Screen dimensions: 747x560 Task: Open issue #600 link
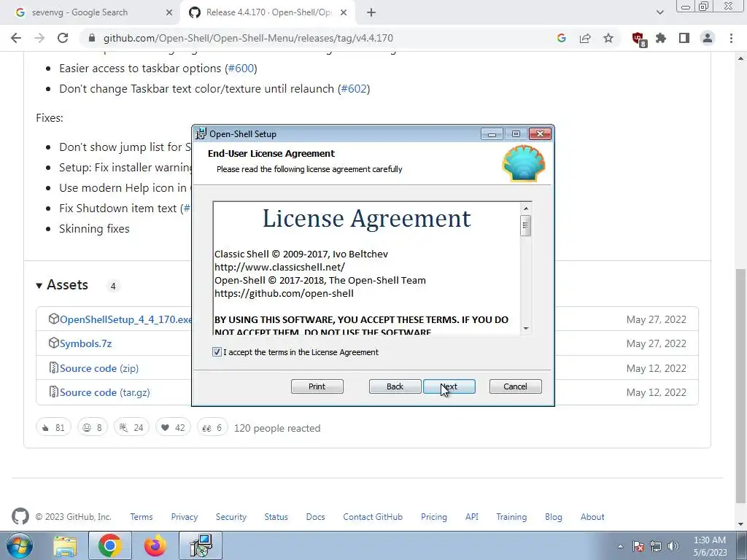[x=241, y=68]
